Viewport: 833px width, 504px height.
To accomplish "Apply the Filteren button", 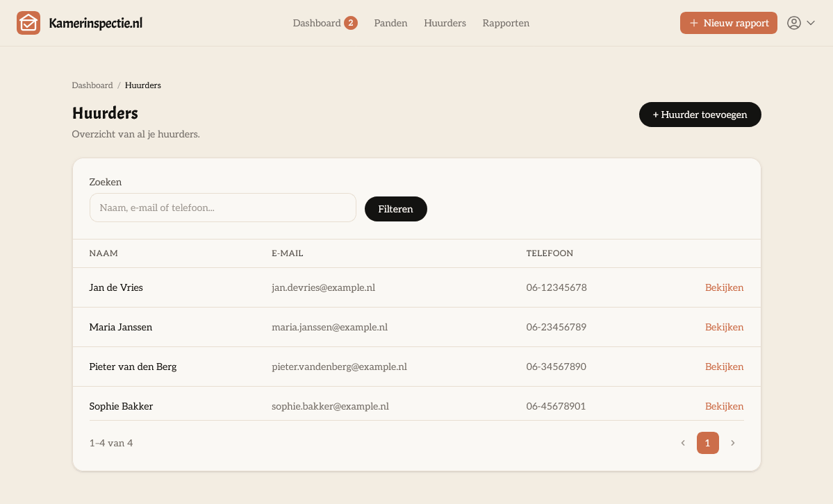I will [x=396, y=209].
